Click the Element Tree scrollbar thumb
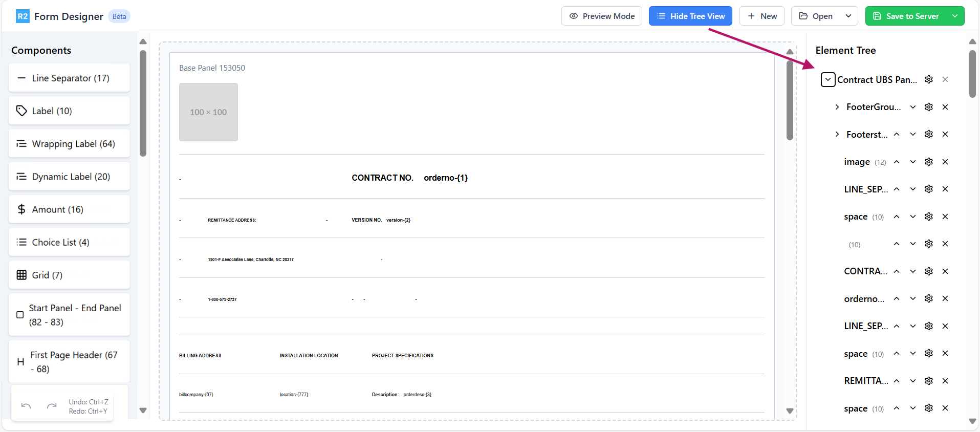980x432 pixels. [972, 74]
